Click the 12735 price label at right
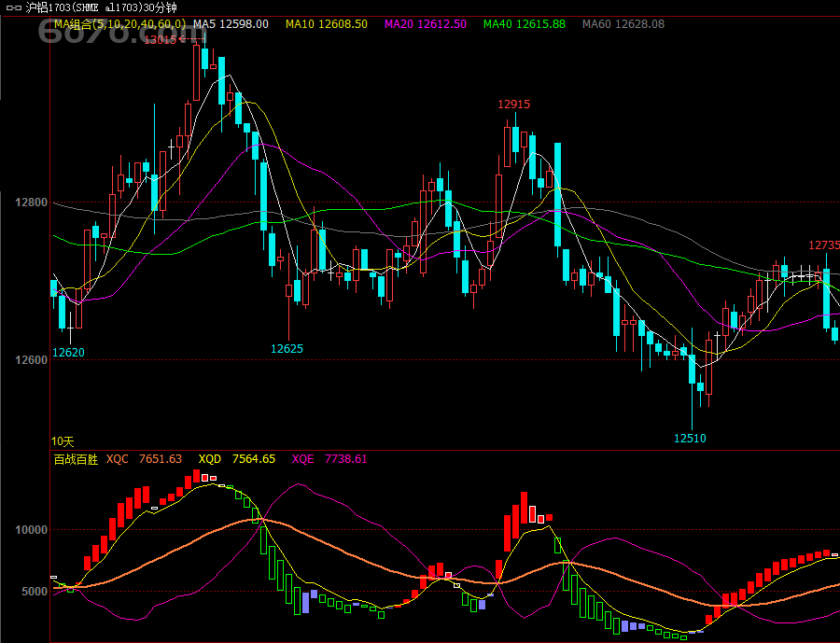The width and height of the screenshot is (840, 643). click(823, 245)
